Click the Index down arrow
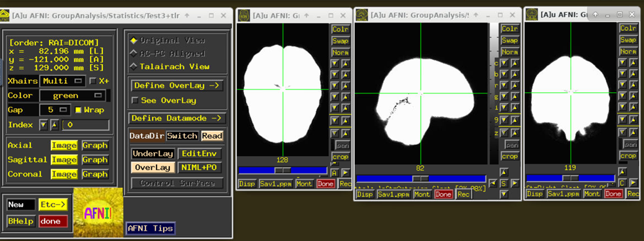 [44, 125]
